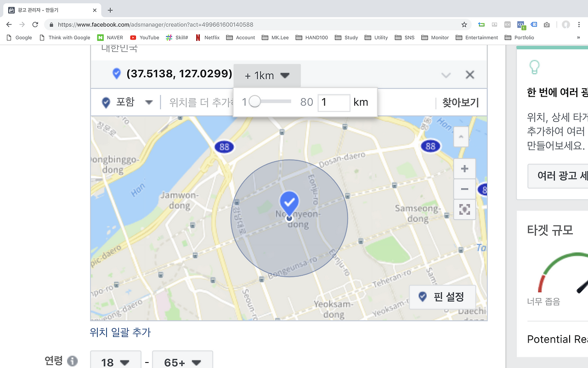Activate the map fullscreen view icon

(x=464, y=210)
